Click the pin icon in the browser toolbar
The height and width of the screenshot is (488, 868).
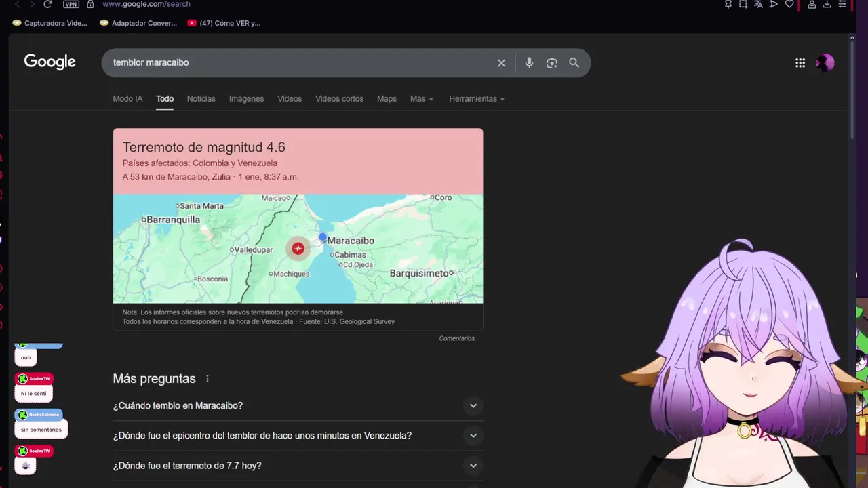point(728,4)
